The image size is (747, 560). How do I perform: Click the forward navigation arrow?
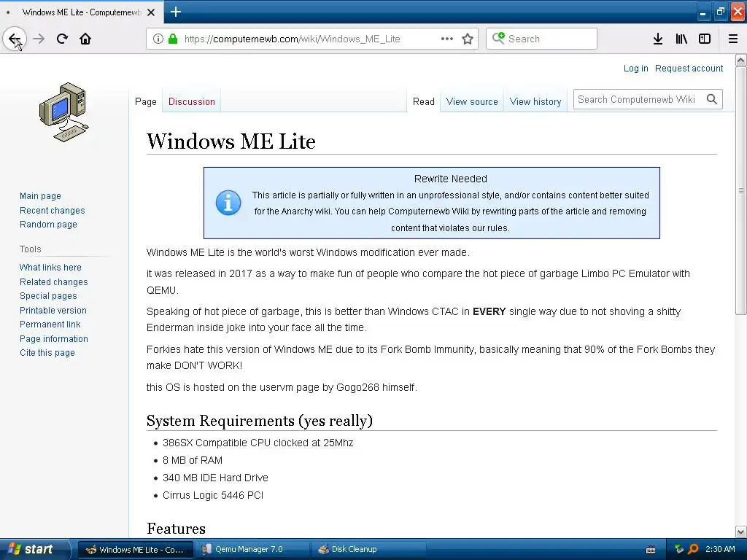pyautogui.click(x=39, y=39)
